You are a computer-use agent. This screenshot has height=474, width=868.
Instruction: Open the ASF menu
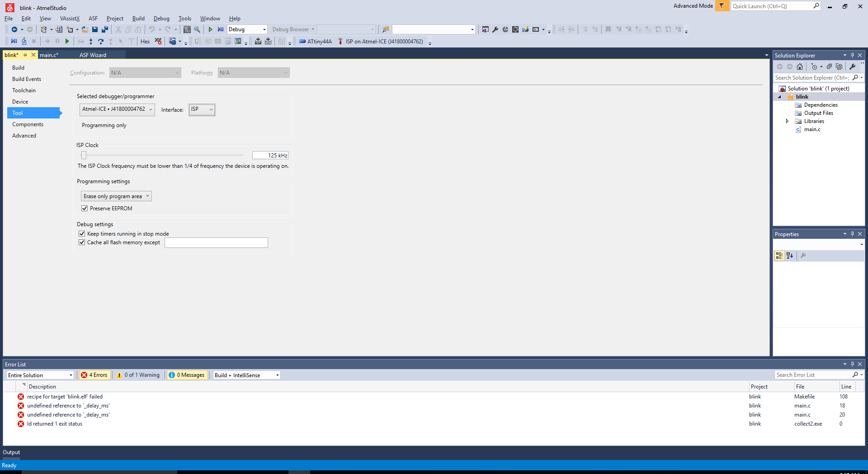click(93, 19)
